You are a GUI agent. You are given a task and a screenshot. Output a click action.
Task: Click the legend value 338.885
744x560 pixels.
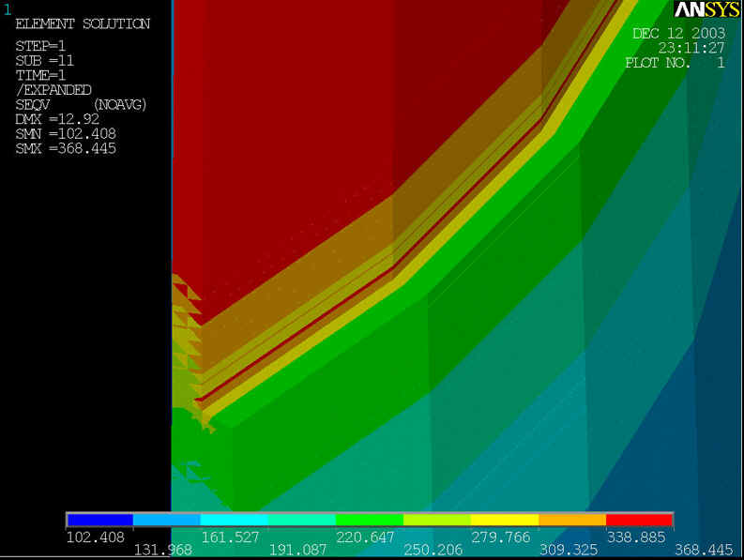tap(636, 537)
